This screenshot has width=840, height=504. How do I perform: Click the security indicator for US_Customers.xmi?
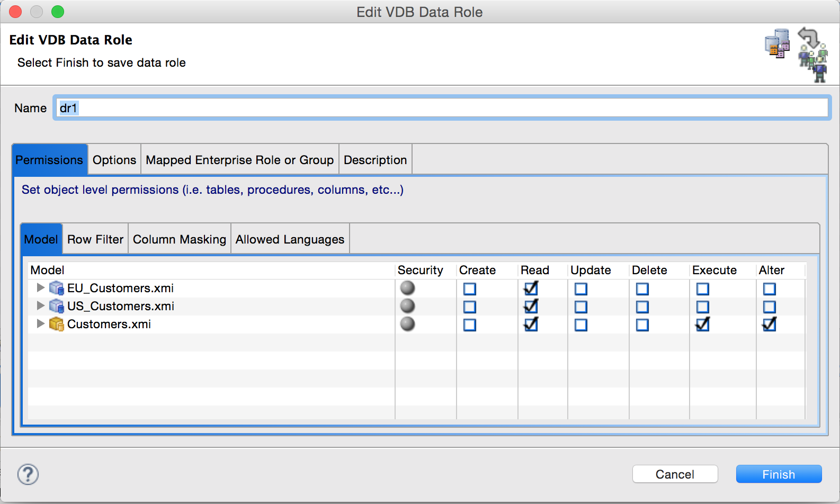click(x=407, y=306)
